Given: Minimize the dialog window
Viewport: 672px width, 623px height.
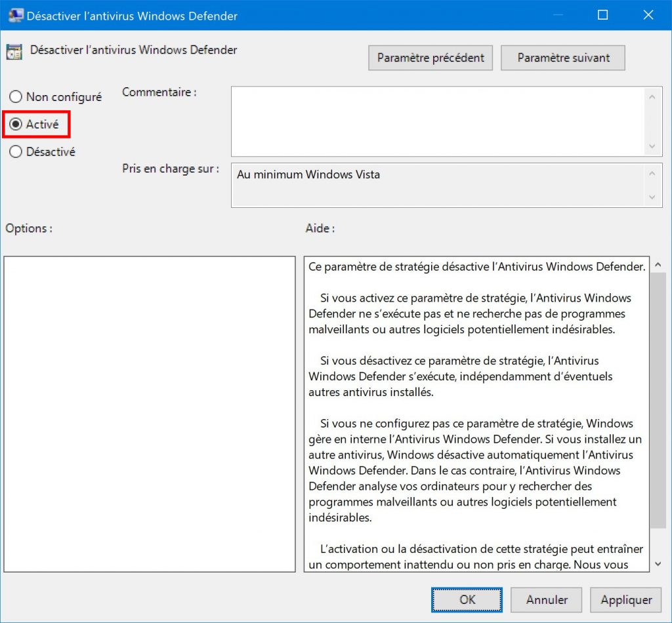Looking at the screenshot, I should [x=558, y=15].
